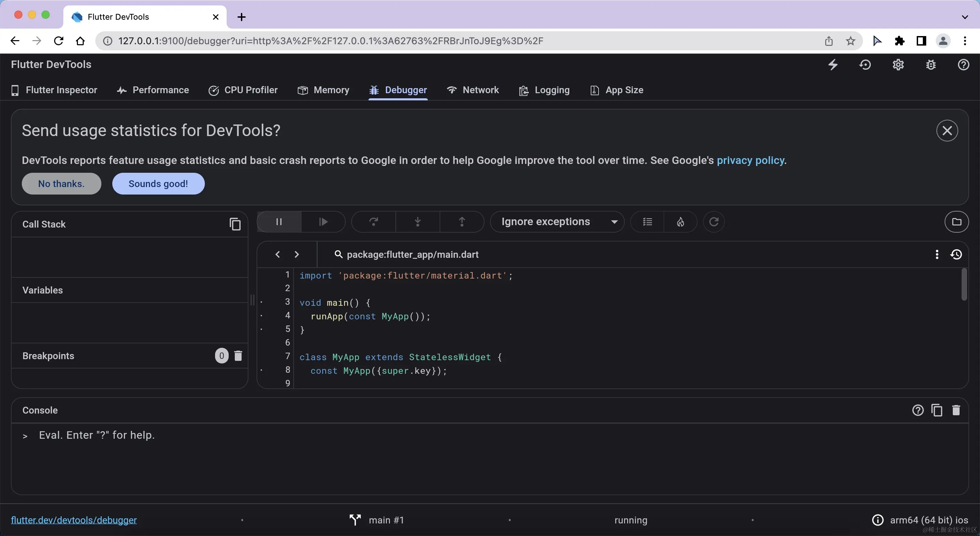Click the hot reload lightning icon
Image resolution: width=980 pixels, height=536 pixels.
[833, 65]
